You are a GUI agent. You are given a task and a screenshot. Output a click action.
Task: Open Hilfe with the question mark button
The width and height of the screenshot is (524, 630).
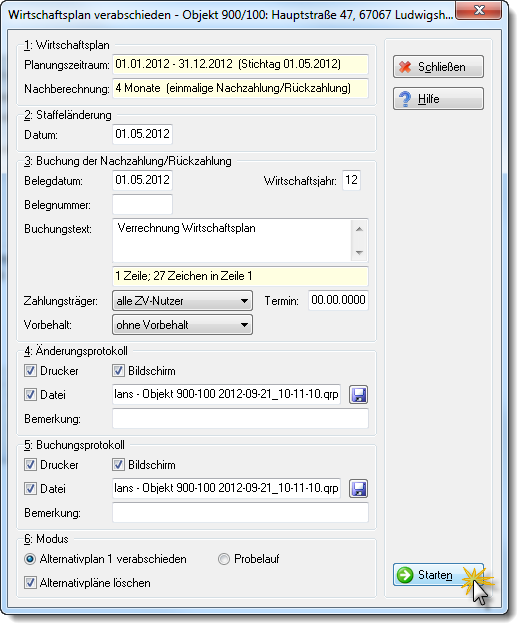point(438,99)
